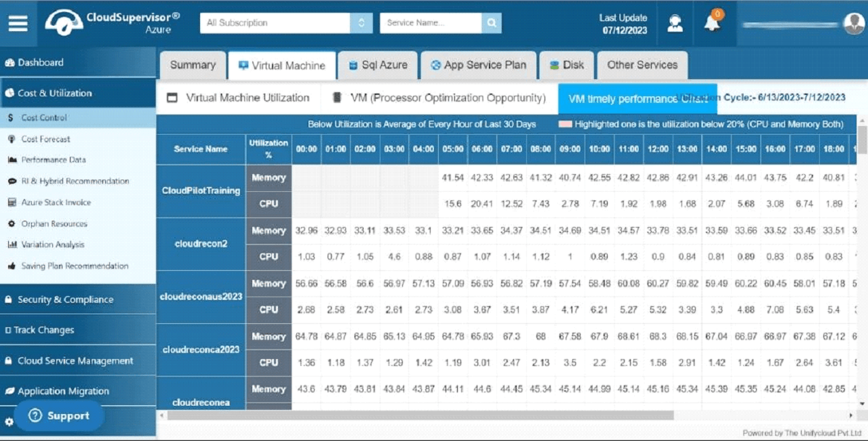Expand the Track Changes section
Image resolution: width=868 pixels, height=441 pixels.
(78, 330)
